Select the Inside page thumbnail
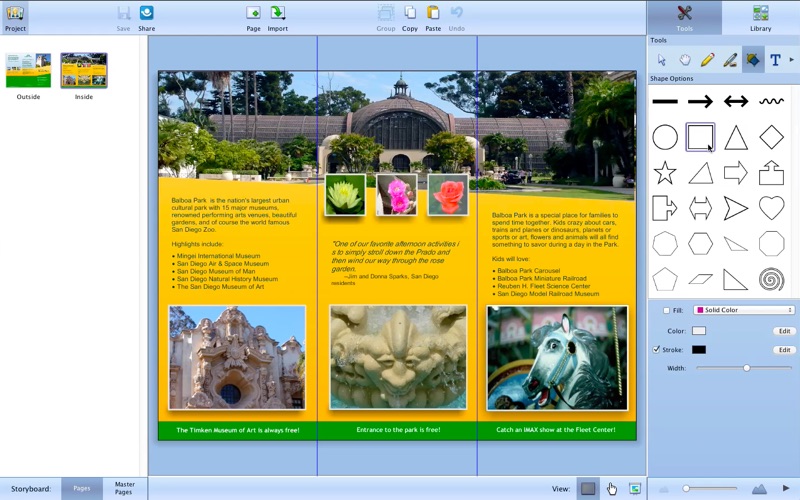The height and width of the screenshot is (500, 800). click(x=84, y=70)
